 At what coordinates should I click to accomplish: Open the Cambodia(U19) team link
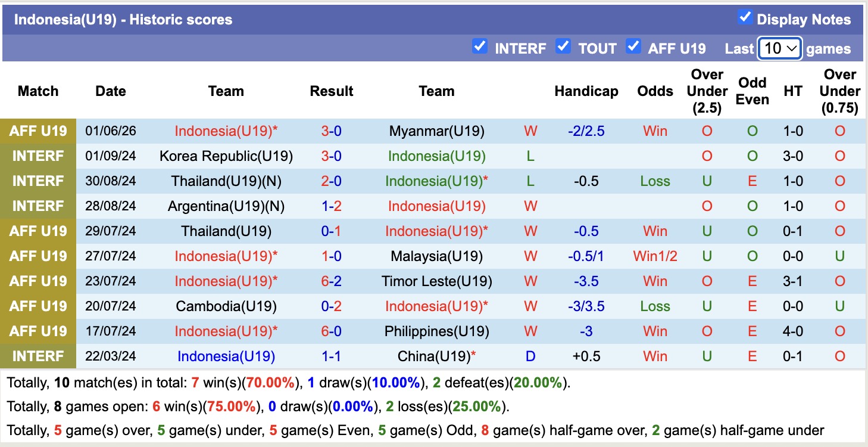point(226,306)
